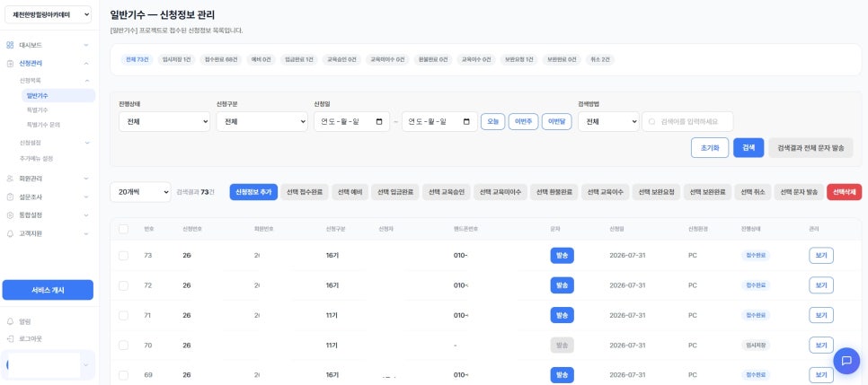Click the 신청정보 추가 button
The width and height of the screenshot is (868, 385).
[x=253, y=192]
